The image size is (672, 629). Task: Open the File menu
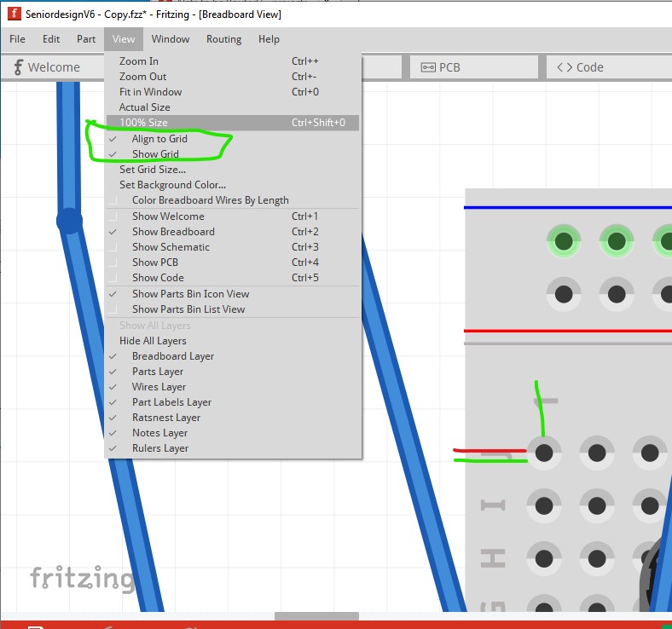coord(17,39)
